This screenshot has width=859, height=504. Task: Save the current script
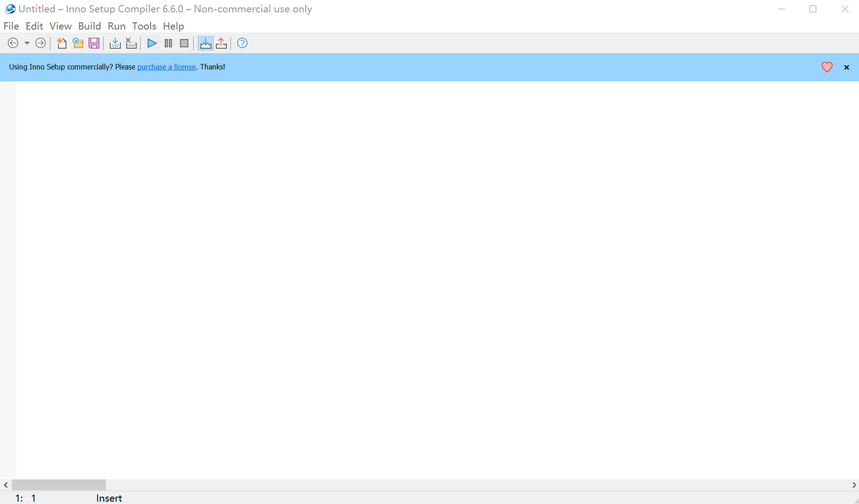pyautogui.click(x=94, y=43)
